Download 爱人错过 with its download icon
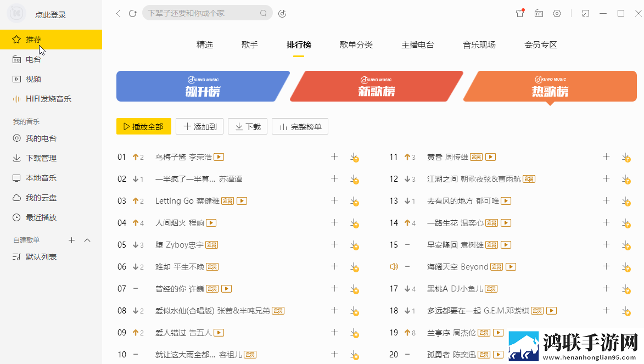644x364 pixels. [x=355, y=333]
